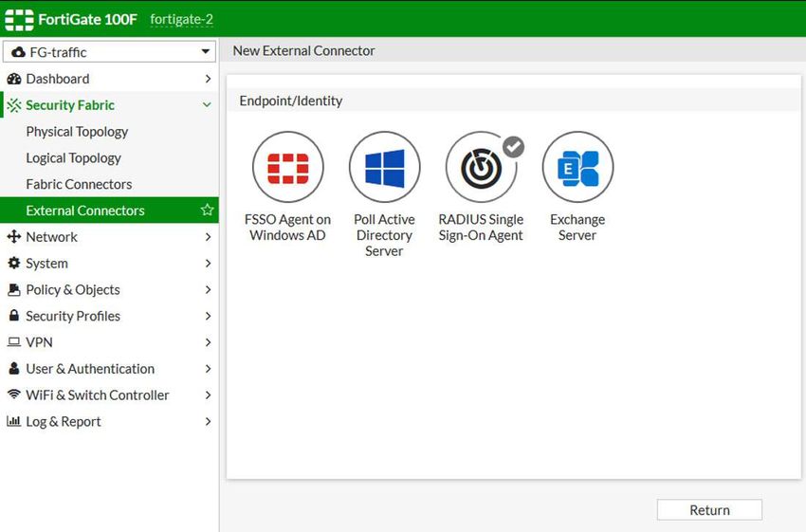Screen dimensions: 806x532
Task: Click the Log & Report chart icon
Action: [14, 421]
